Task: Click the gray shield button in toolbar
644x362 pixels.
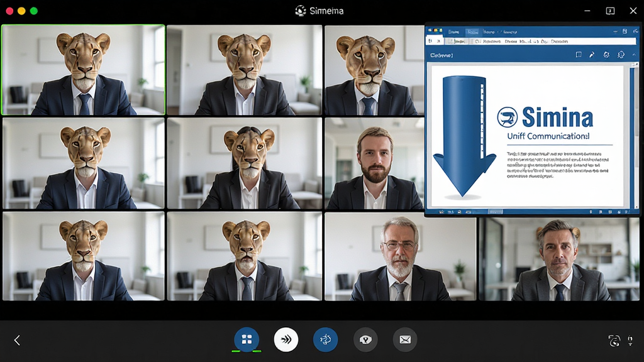Action: coord(365,339)
